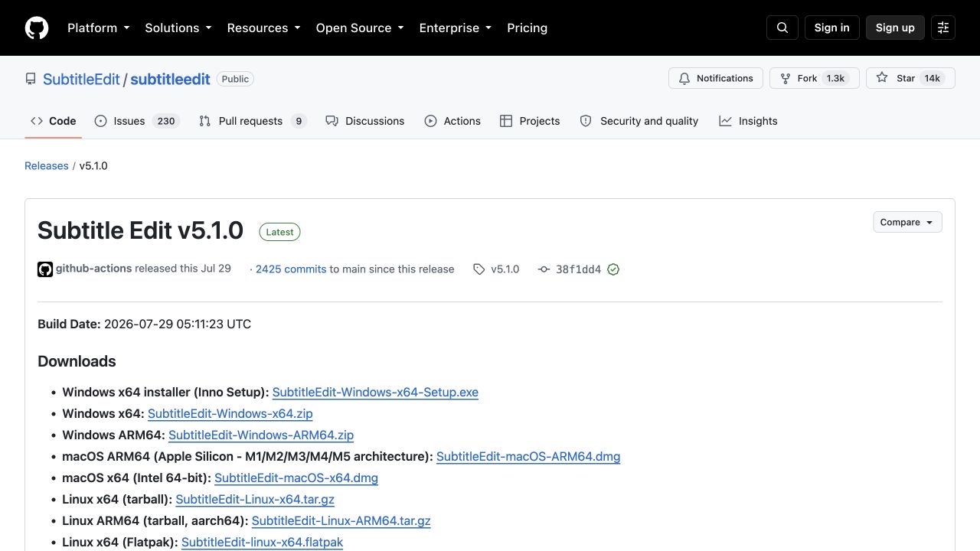Click the commit icon beside 38f1dd4
Viewport: 980px width, 551px height.
[x=544, y=269]
